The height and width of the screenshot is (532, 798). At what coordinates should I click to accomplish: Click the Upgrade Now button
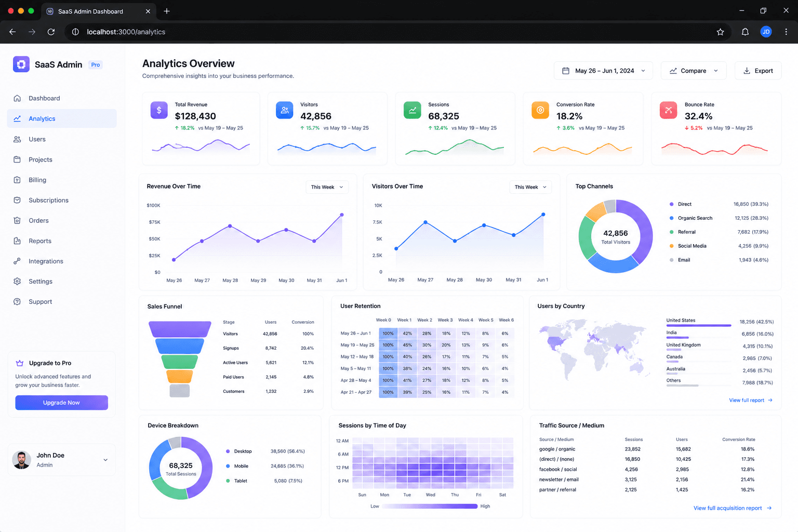pyautogui.click(x=62, y=403)
